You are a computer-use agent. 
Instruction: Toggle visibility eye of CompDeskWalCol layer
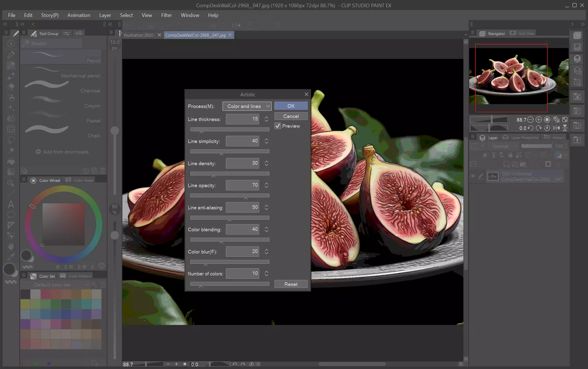473,177
